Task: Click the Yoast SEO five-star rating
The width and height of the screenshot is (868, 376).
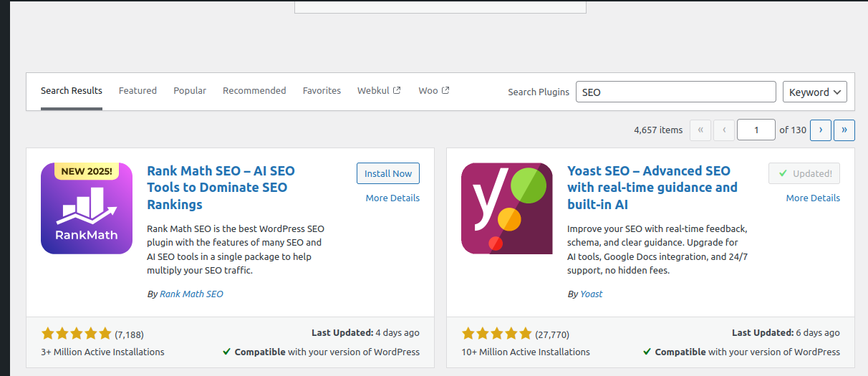Action: pos(497,334)
